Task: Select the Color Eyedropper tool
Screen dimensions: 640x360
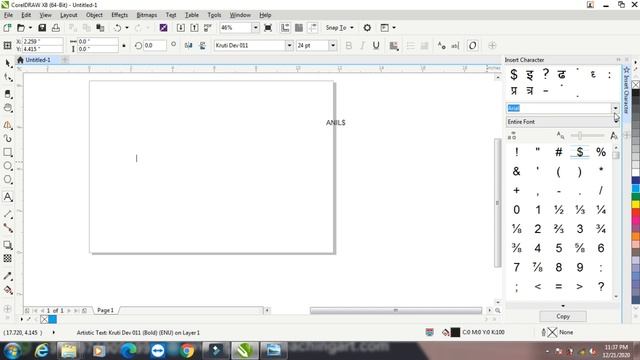Action: pos(8,276)
